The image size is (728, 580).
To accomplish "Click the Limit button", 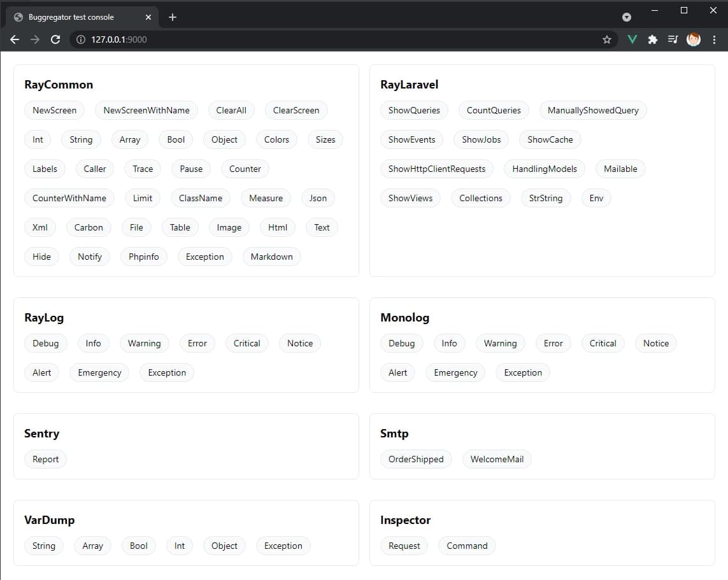I will 143,198.
